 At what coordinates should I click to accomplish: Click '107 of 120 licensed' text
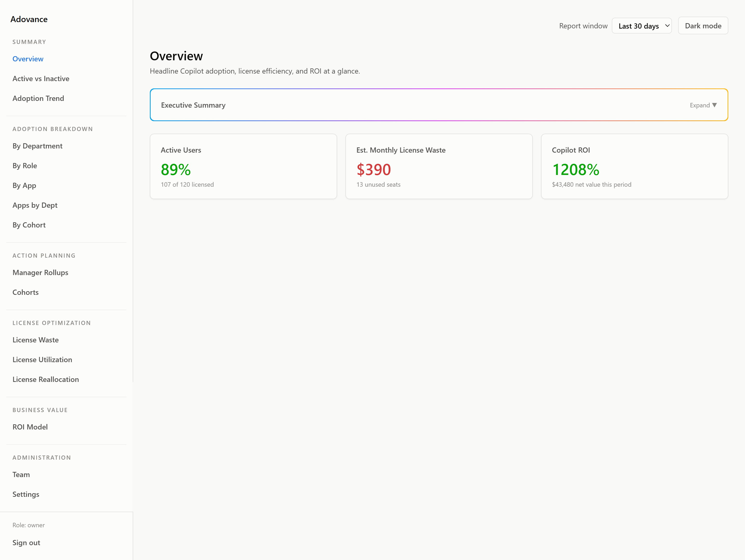187,184
